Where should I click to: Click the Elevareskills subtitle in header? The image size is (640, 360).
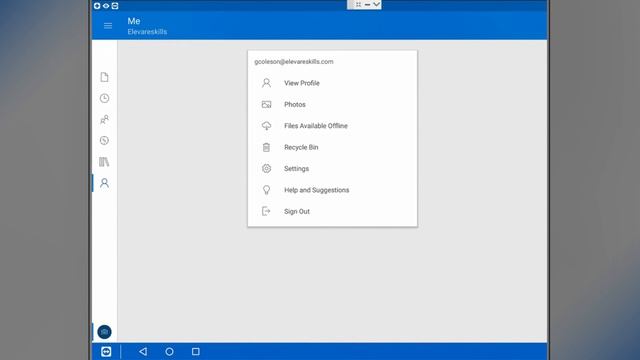[x=147, y=32]
